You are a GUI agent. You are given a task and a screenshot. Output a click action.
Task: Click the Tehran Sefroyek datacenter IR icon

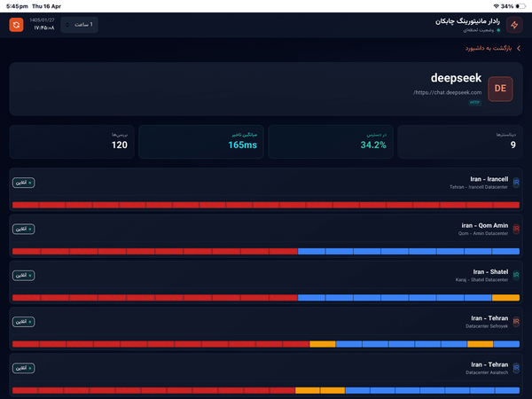(517, 321)
